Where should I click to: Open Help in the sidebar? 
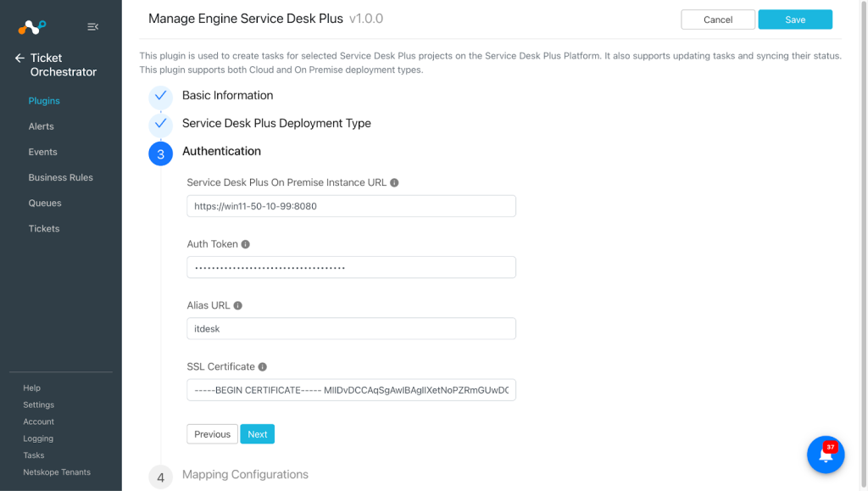(x=31, y=388)
